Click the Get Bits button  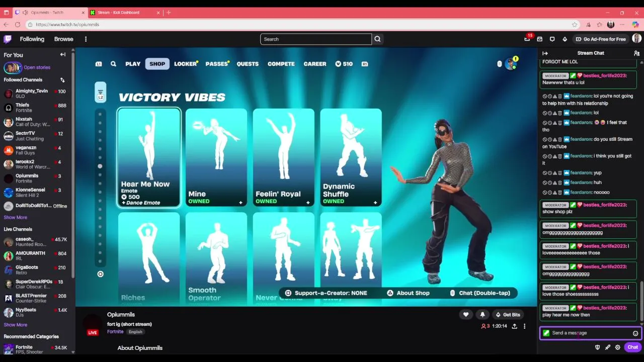(x=508, y=315)
